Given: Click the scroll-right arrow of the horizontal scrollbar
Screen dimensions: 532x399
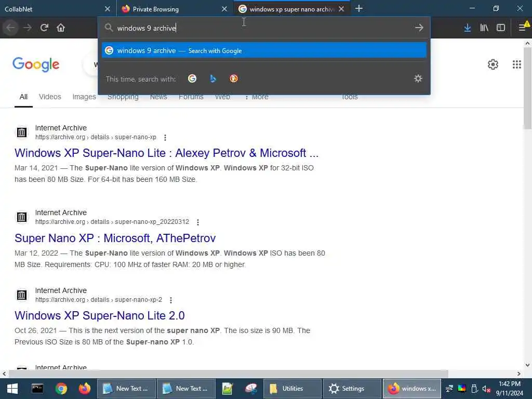Looking at the screenshot, I should coord(519,374).
